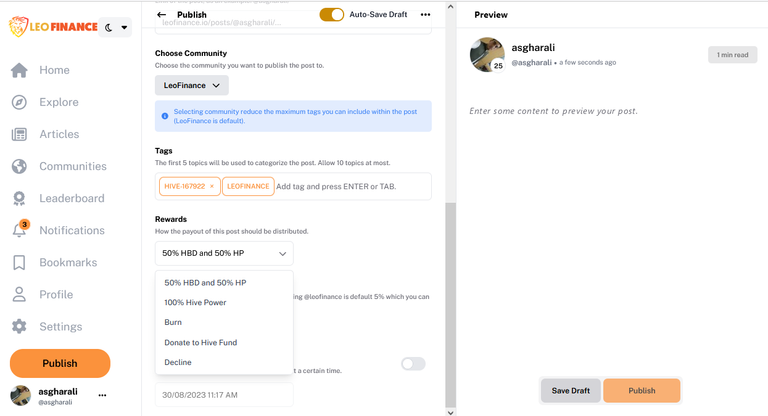This screenshot has width=768, height=416.
Task: Open Profile label in sidebar
Action: pyautogui.click(x=56, y=294)
